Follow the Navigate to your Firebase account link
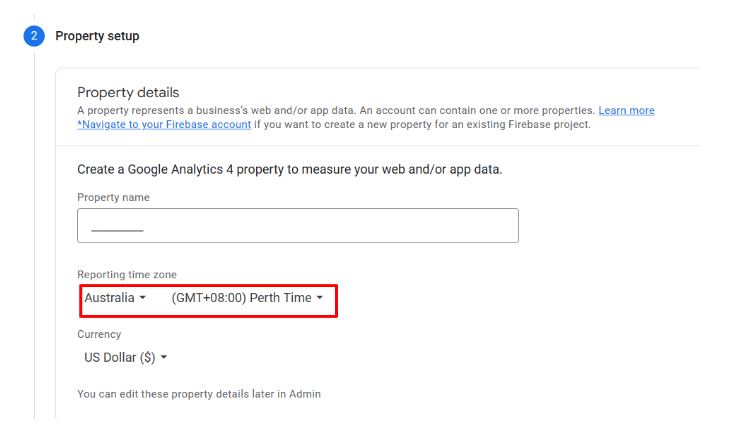 (x=164, y=124)
